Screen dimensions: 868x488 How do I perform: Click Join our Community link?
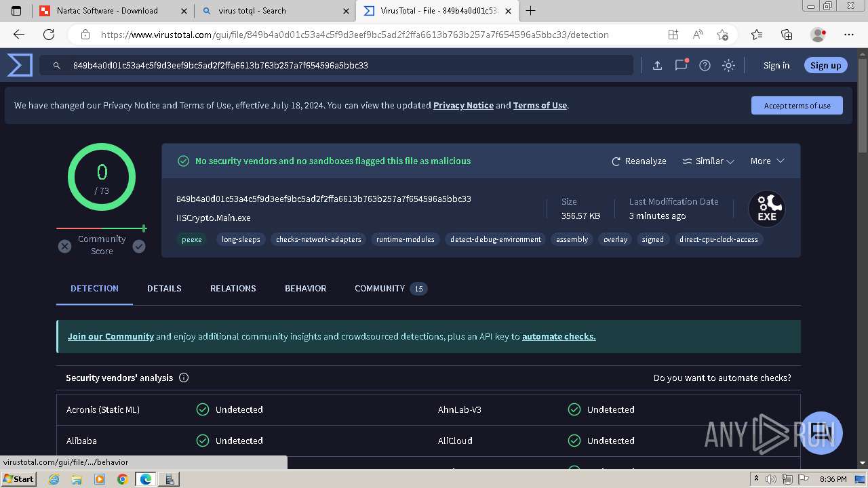111,336
